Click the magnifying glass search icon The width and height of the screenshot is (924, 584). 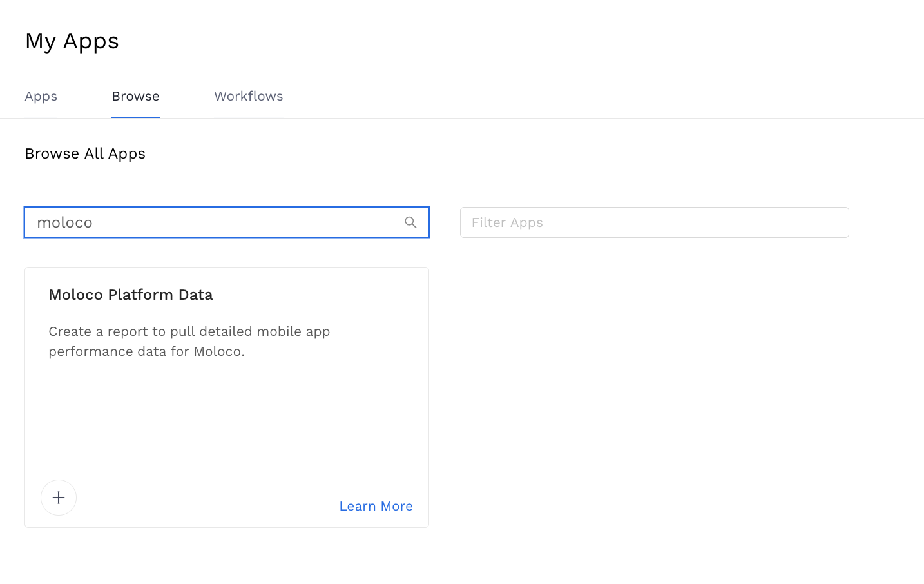(410, 222)
